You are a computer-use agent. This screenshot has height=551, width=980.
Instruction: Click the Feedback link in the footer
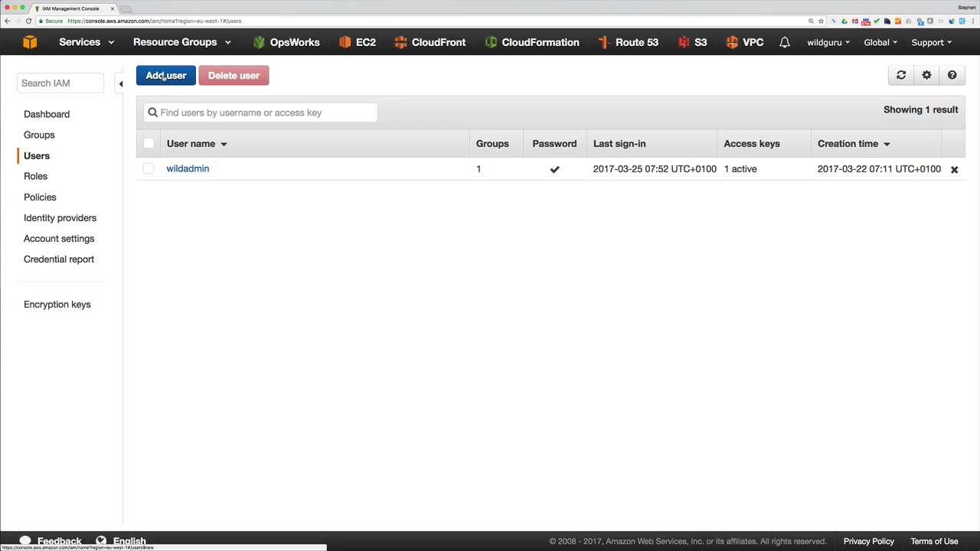click(59, 541)
